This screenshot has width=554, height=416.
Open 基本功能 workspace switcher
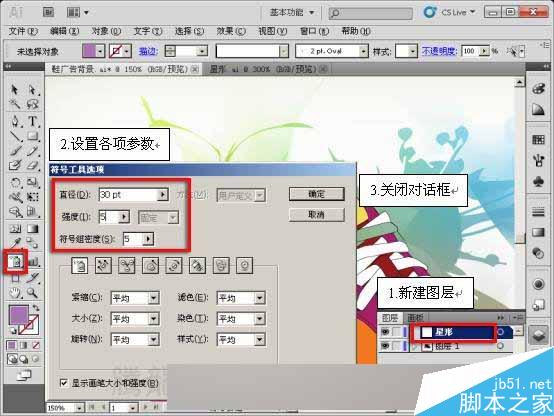click(x=291, y=13)
